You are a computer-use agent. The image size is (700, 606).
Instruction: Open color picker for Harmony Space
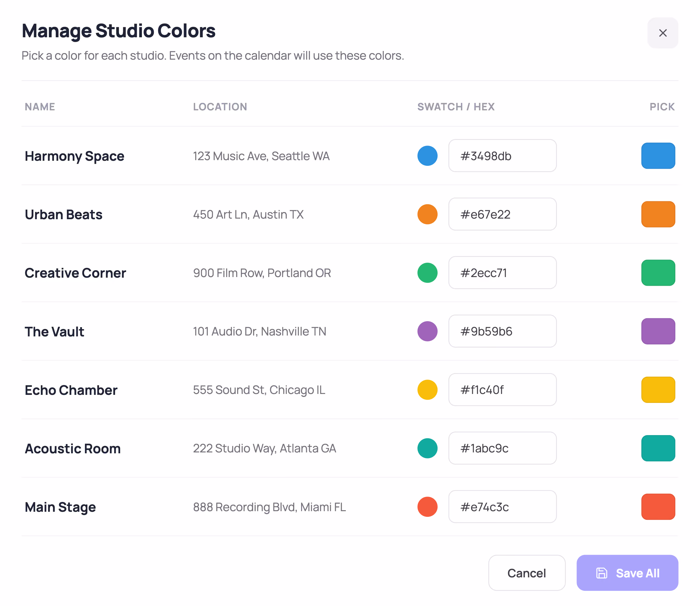pos(658,156)
